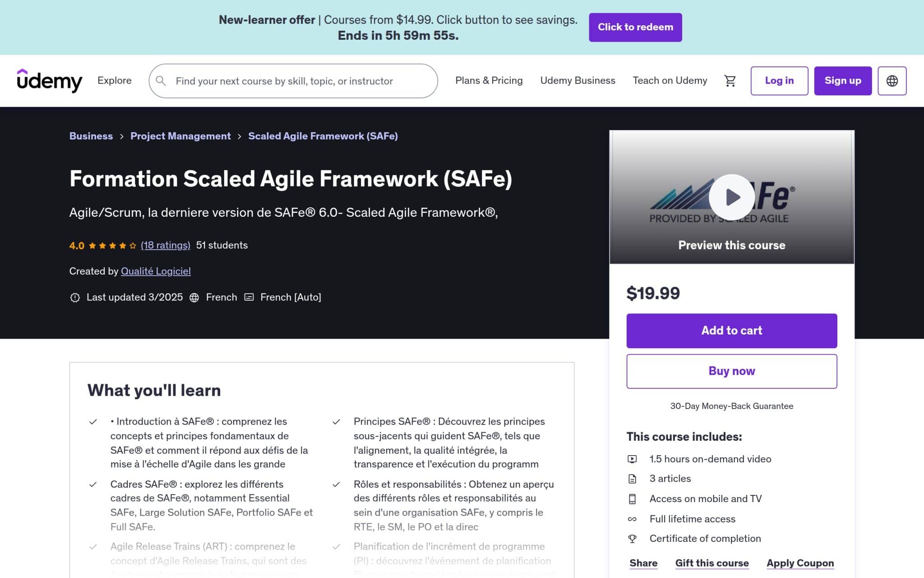Click the Share link
The width and height of the screenshot is (924, 578).
point(643,563)
